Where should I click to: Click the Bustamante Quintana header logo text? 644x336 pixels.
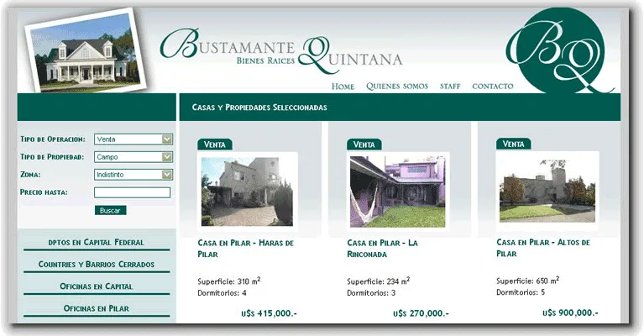pyautogui.click(x=281, y=51)
